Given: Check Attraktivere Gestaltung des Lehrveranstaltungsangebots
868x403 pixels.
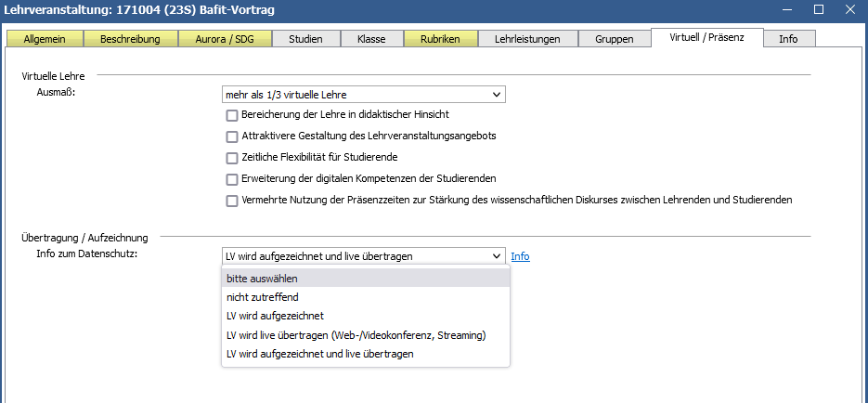Looking at the screenshot, I should 232,136.
